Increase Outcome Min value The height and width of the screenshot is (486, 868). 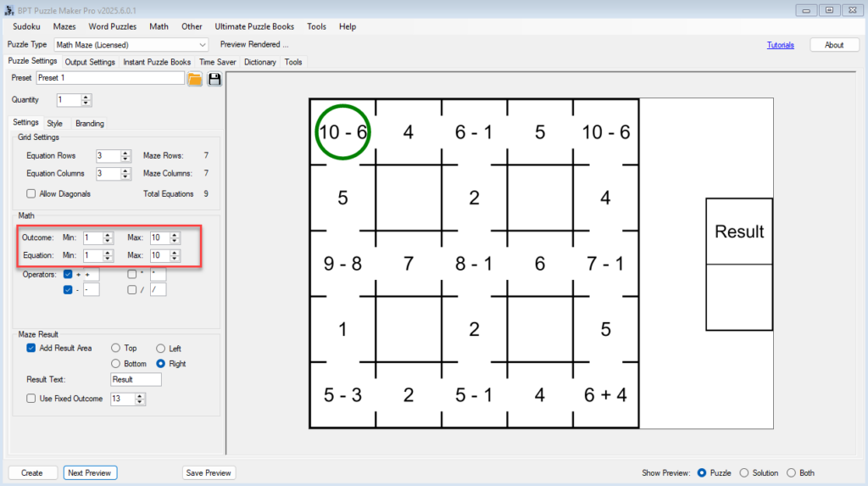pos(108,235)
